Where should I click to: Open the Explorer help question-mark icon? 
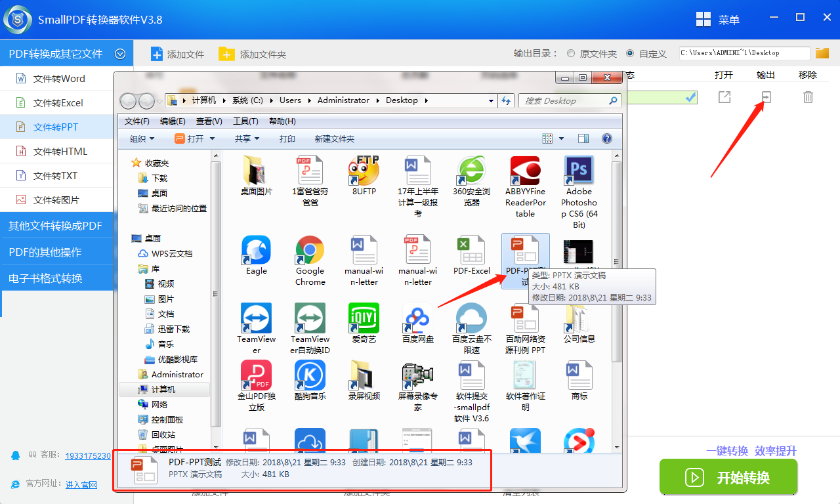click(607, 138)
